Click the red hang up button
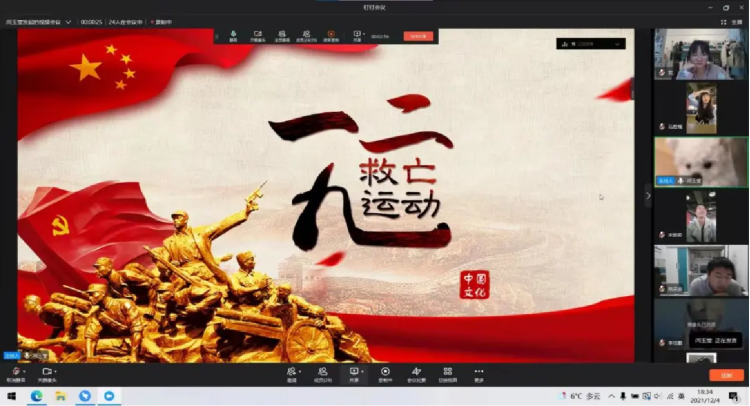 tap(726, 375)
